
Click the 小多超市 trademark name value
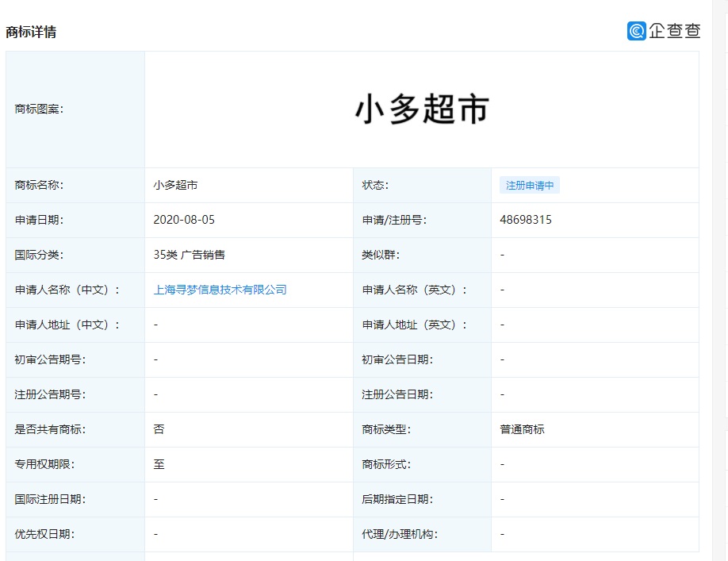[x=175, y=186]
